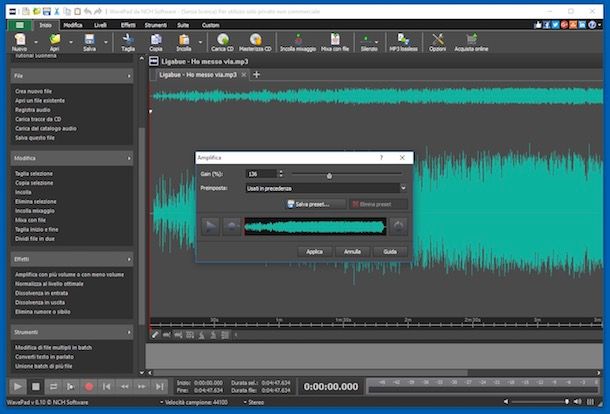Click Dividi file in due link

tap(35, 239)
